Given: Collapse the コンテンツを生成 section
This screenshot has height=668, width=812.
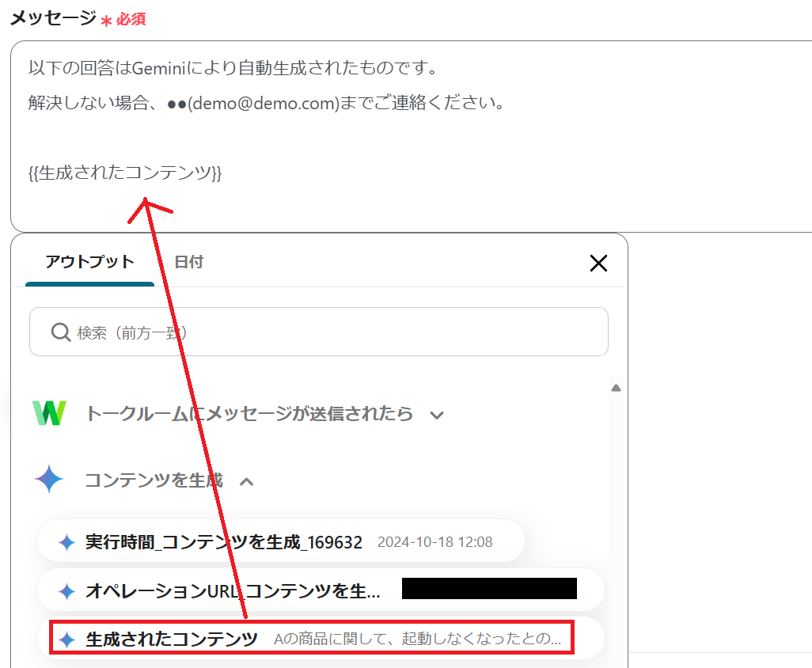Looking at the screenshot, I should click(247, 481).
